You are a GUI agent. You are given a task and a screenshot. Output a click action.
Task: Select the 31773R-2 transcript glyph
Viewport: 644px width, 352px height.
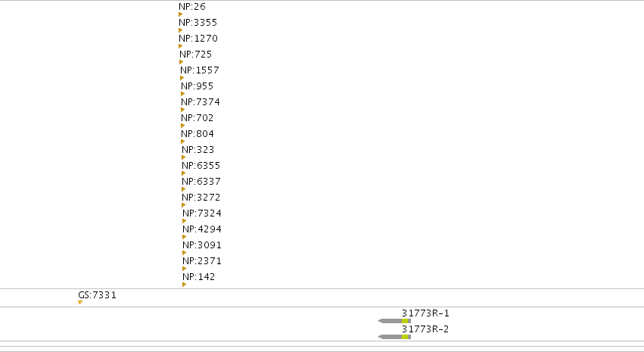[x=395, y=337]
